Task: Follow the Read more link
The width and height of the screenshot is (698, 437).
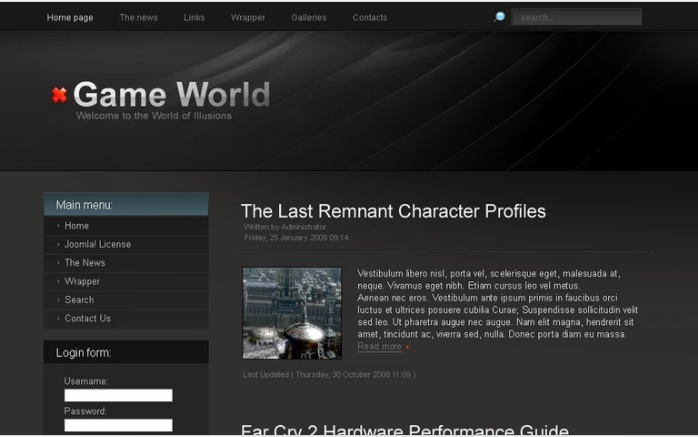Action: click(380, 347)
